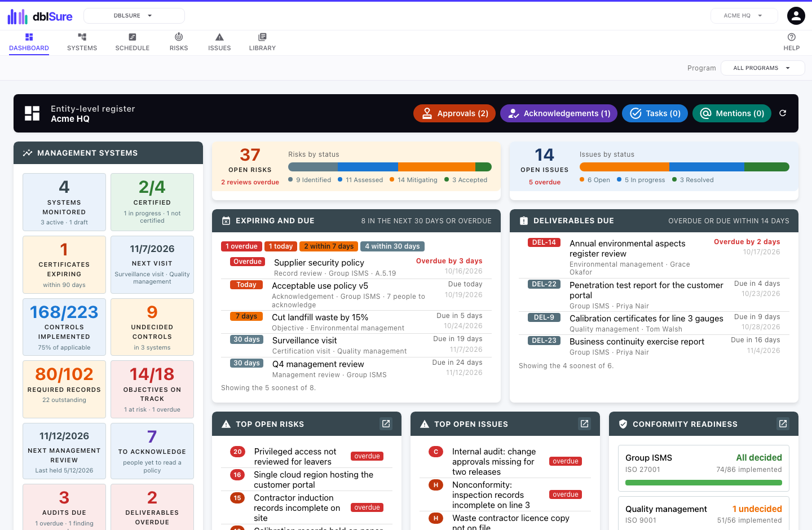Open the Supplier security policy item
This screenshot has height=530, width=812.
tap(356, 267)
